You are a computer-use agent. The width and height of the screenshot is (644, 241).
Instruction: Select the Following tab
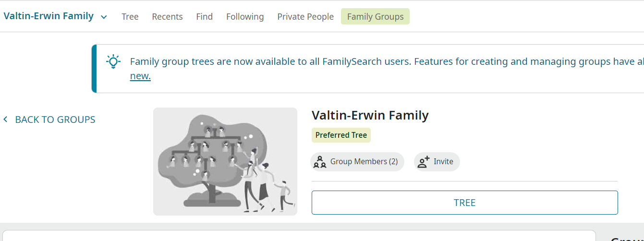[245, 17]
